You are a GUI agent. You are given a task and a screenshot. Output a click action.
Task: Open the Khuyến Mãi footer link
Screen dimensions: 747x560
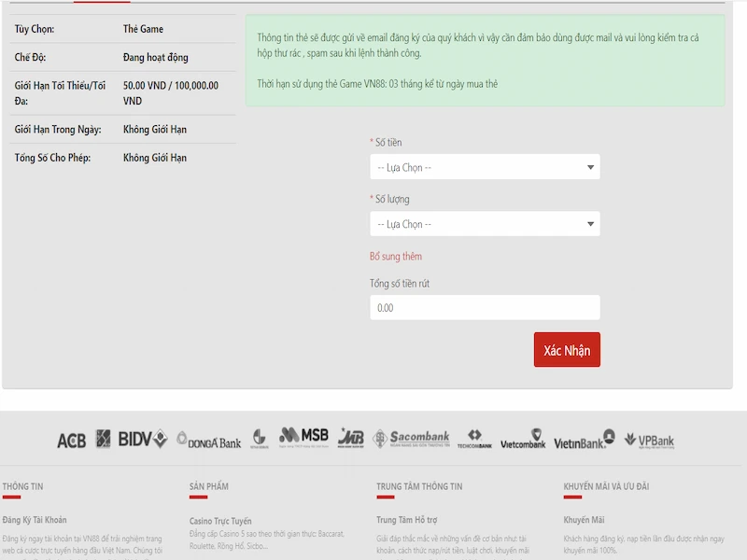pyautogui.click(x=584, y=520)
